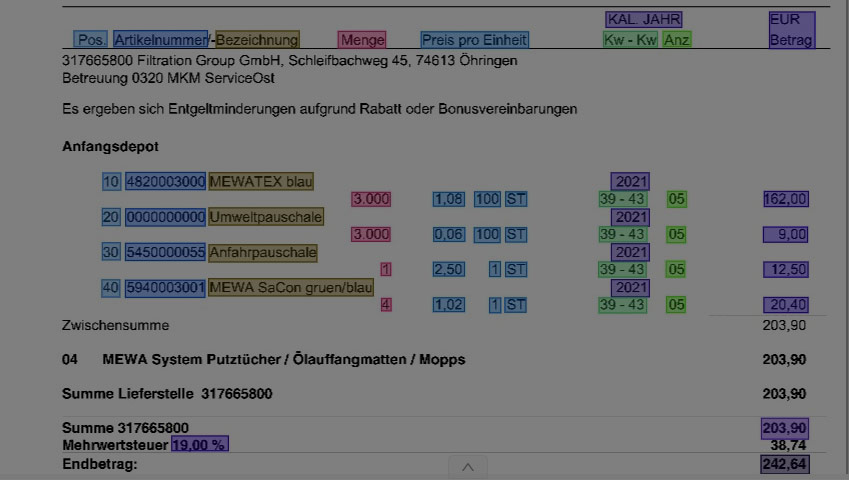Click the 'Anfangsdepot' heading
Image resolution: width=849 pixels, height=480 pixels.
coord(110,147)
